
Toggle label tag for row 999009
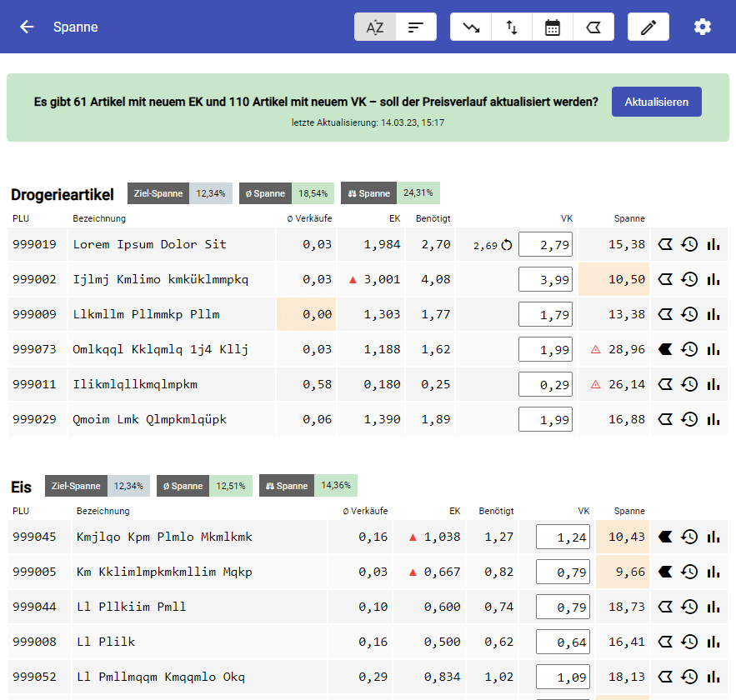[x=665, y=314]
